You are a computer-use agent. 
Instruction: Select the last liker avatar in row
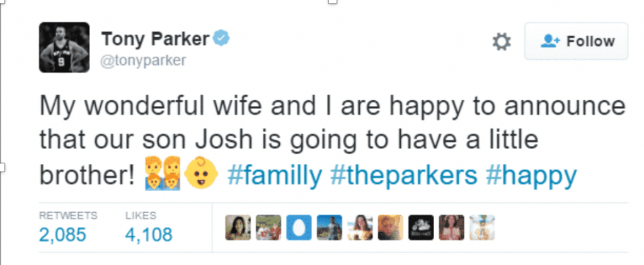tap(482, 227)
